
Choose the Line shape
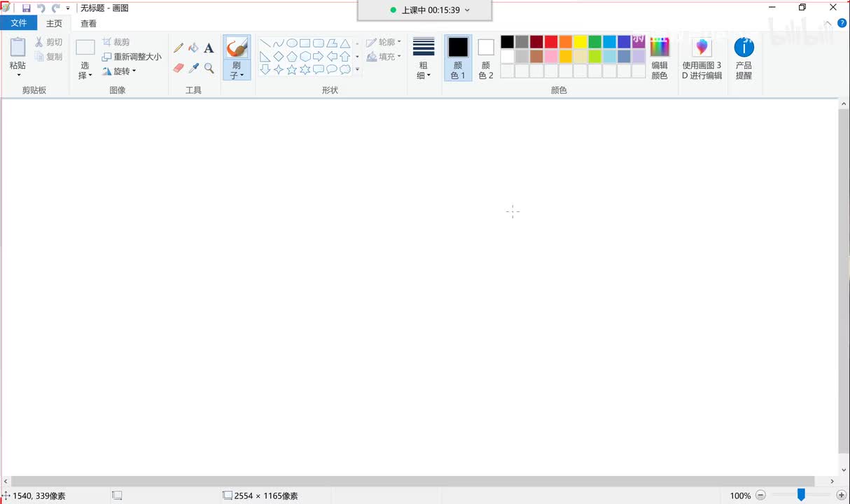(x=265, y=43)
